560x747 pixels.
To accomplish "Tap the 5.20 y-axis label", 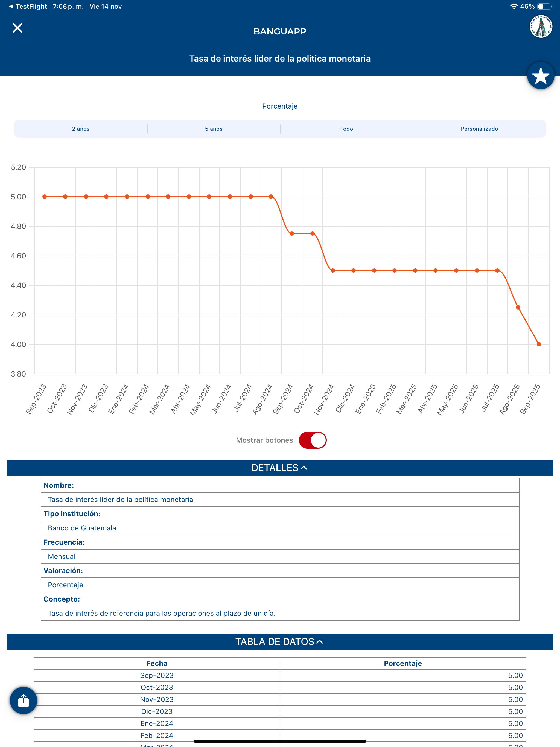I will click(18, 167).
